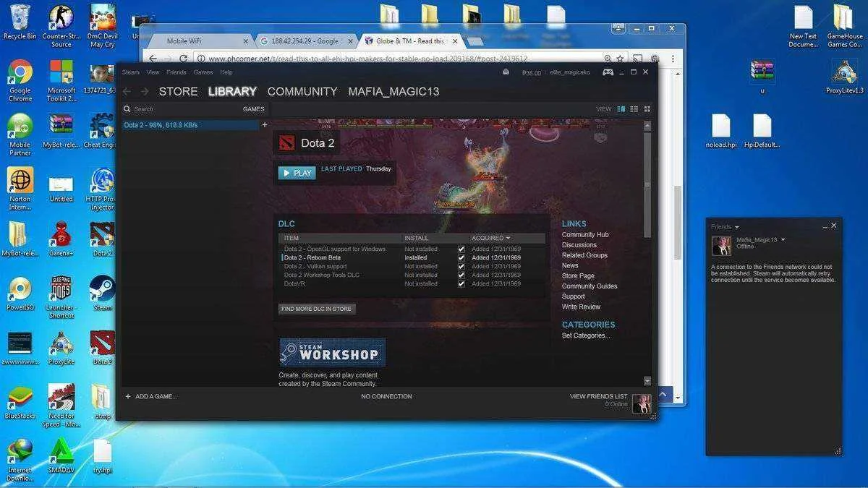Switch library to detail view icon

pos(621,109)
